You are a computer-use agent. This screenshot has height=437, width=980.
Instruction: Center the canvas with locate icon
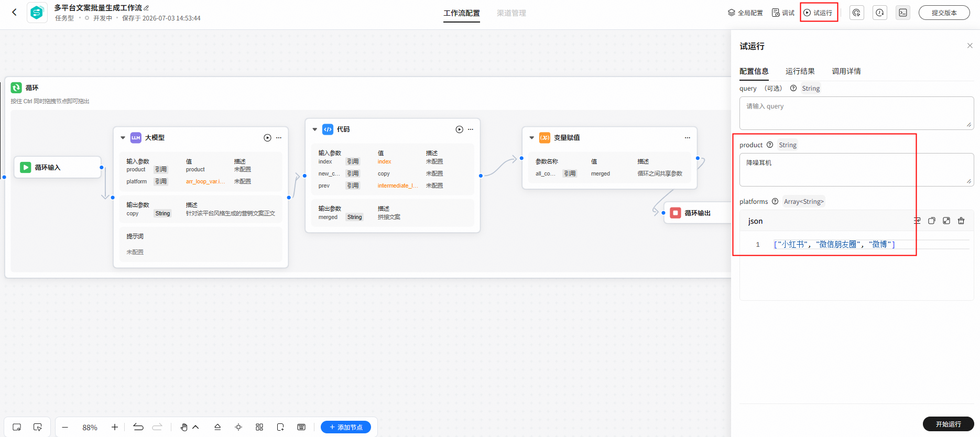(238, 427)
